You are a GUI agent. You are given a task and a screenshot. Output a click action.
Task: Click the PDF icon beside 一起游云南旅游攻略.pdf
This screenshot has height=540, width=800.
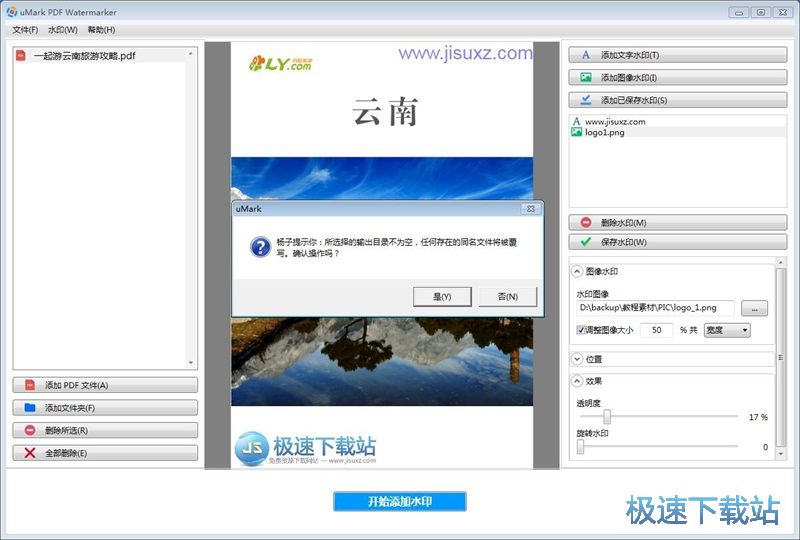point(20,55)
